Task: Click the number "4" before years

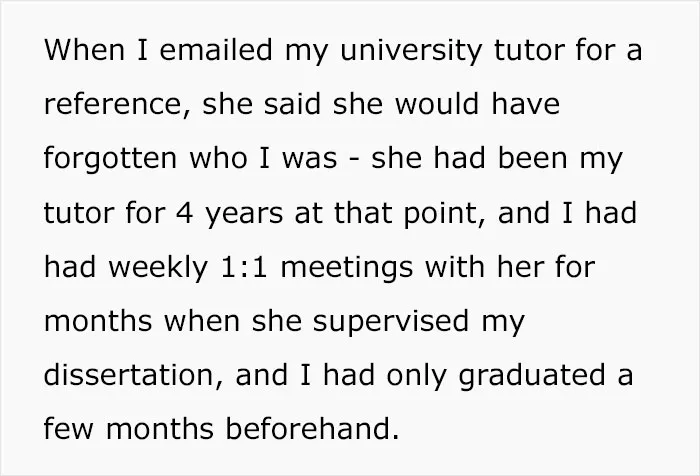Action: click(185, 213)
